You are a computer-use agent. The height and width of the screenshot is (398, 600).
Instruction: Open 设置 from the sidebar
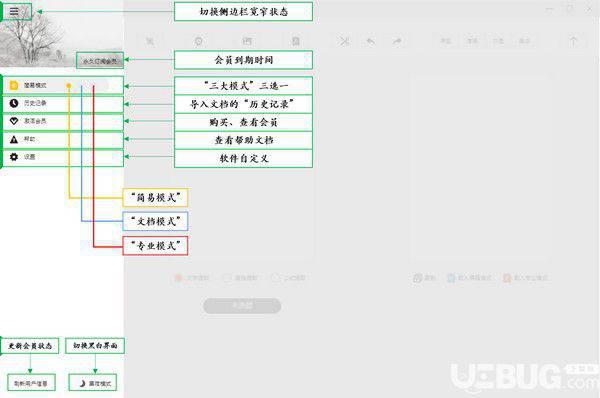coord(63,157)
